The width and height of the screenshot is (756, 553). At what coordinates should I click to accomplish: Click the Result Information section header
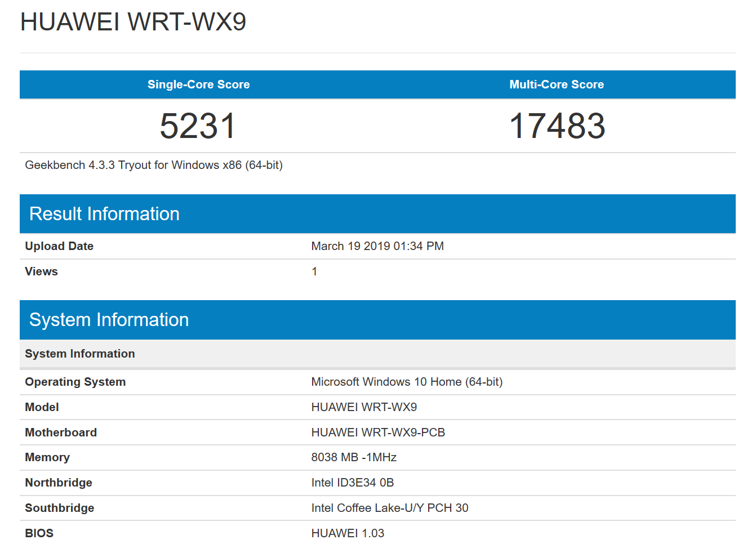point(104,214)
